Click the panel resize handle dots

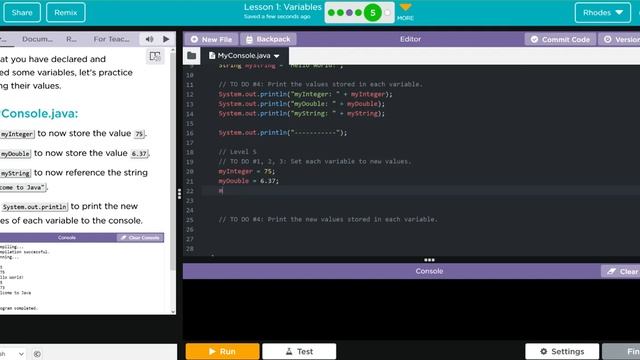click(x=180, y=193)
